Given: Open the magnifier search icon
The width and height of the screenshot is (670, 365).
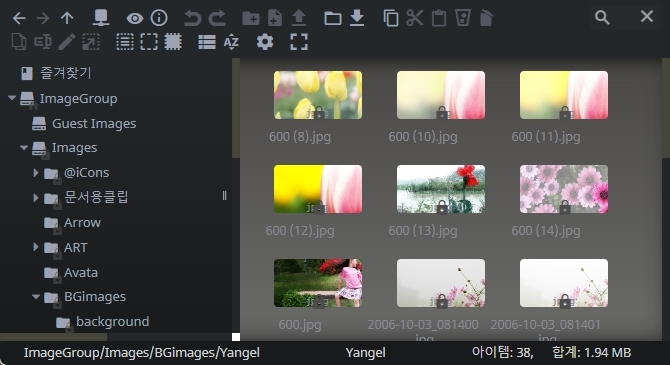Looking at the screenshot, I should point(602,18).
